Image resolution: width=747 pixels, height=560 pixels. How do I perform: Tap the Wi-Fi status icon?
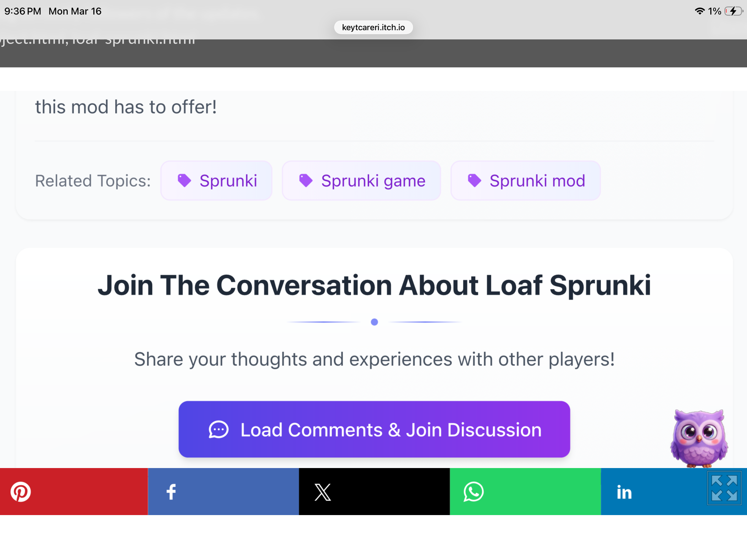(x=700, y=11)
